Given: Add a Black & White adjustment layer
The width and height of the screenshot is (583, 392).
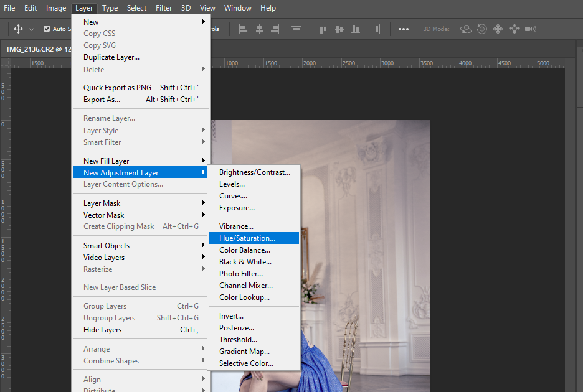Looking at the screenshot, I should (x=254, y=262).
